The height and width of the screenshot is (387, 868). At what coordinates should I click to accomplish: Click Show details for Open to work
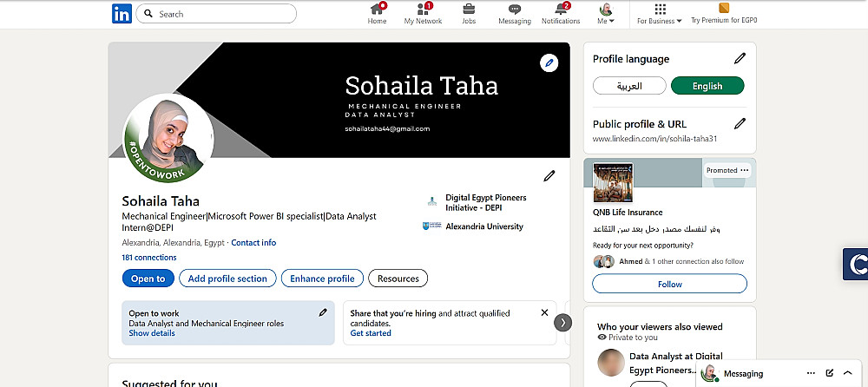152,333
